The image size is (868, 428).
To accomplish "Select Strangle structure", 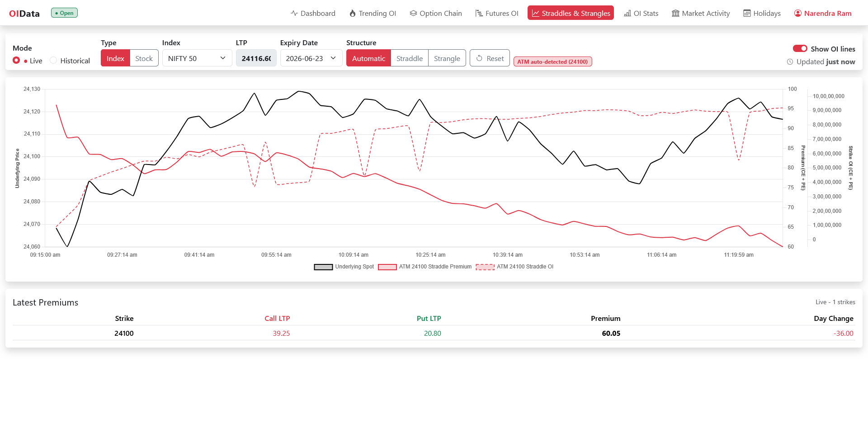I will (447, 58).
